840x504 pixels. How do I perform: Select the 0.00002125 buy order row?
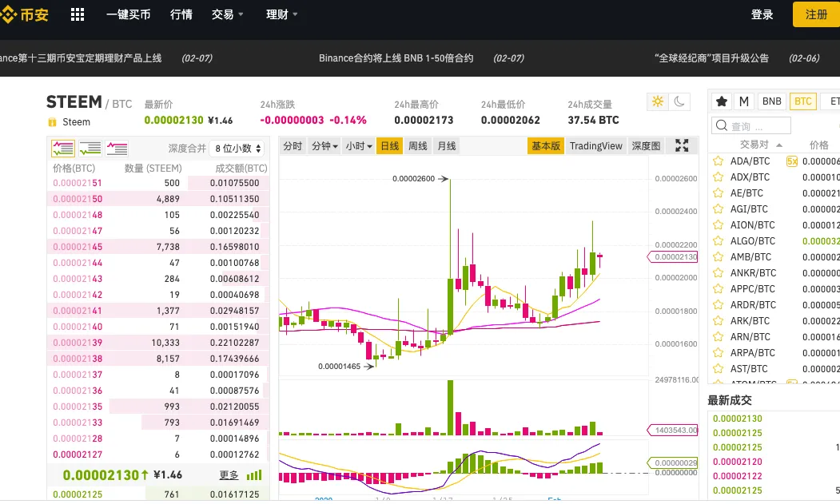pyautogui.click(x=158, y=494)
